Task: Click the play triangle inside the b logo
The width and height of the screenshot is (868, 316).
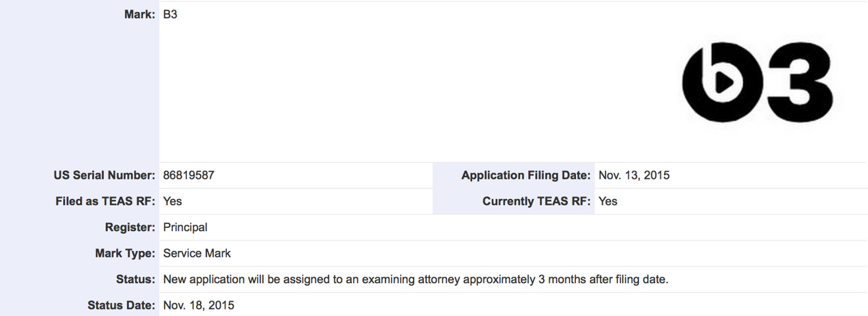Action: coord(723,82)
